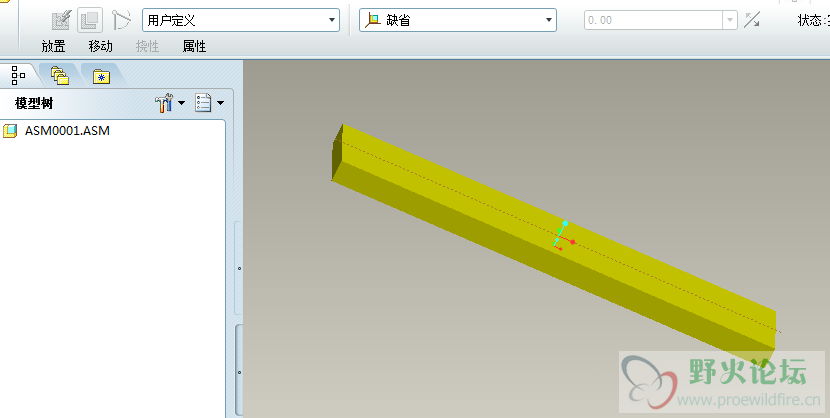Open the 移动 move panel
Image resolution: width=830 pixels, height=418 pixels.
pos(101,47)
